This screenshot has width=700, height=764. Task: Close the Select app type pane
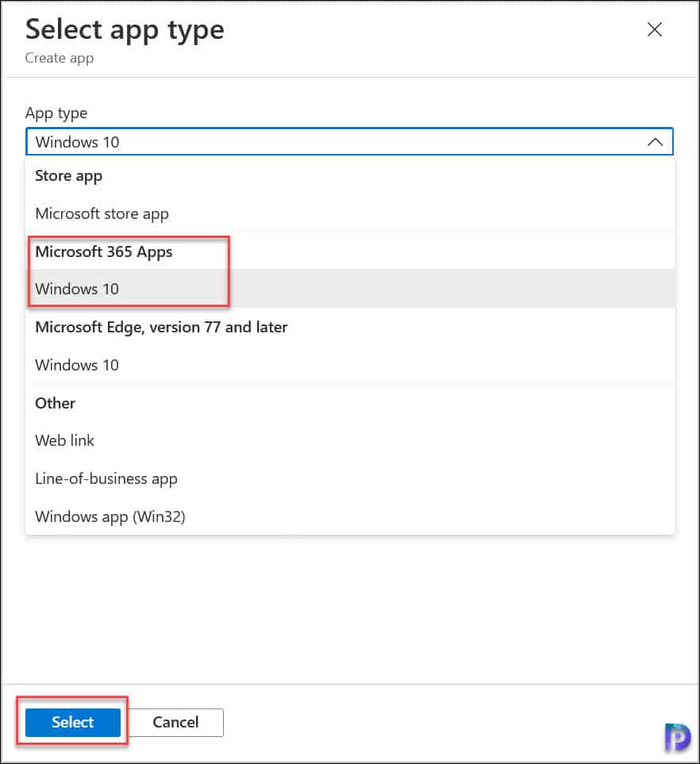coord(654,29)
